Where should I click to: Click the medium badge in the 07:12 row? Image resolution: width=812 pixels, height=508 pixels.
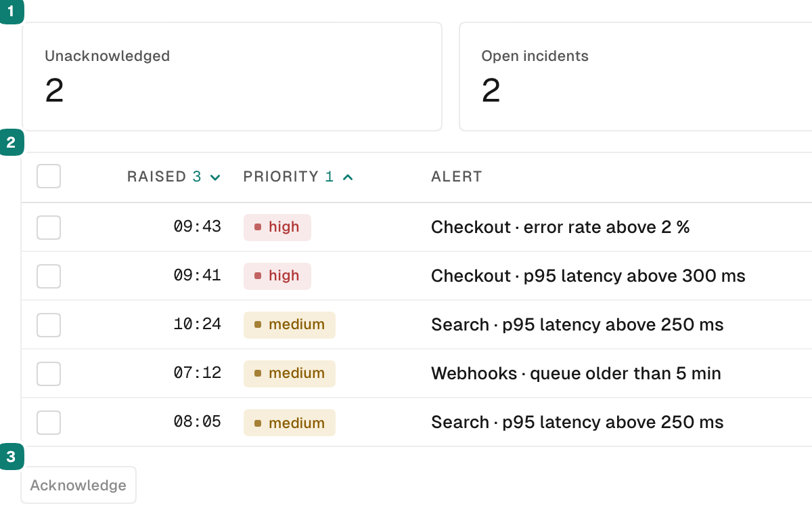(x=290, y=374)
